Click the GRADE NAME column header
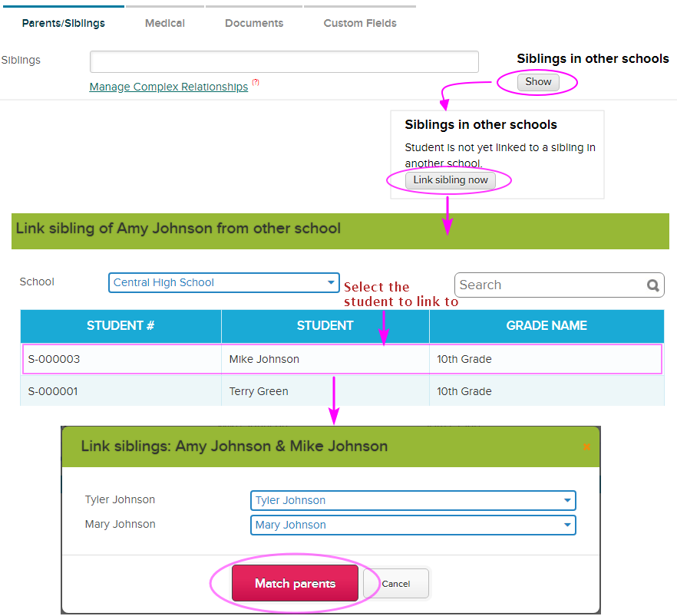Image resolution: width=677 pixels, height=616 pixels. [x=547, y=326]
